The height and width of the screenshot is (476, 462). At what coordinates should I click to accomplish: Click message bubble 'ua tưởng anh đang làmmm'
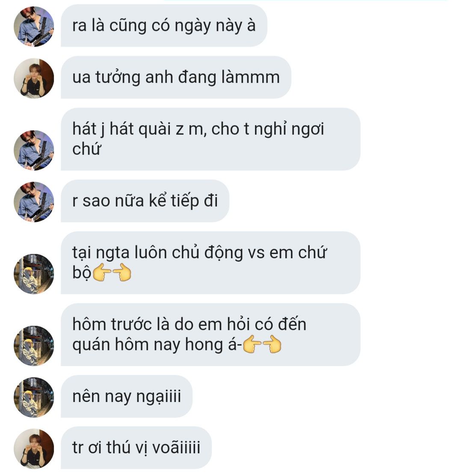pyautogui.click(x=176, y=77)
